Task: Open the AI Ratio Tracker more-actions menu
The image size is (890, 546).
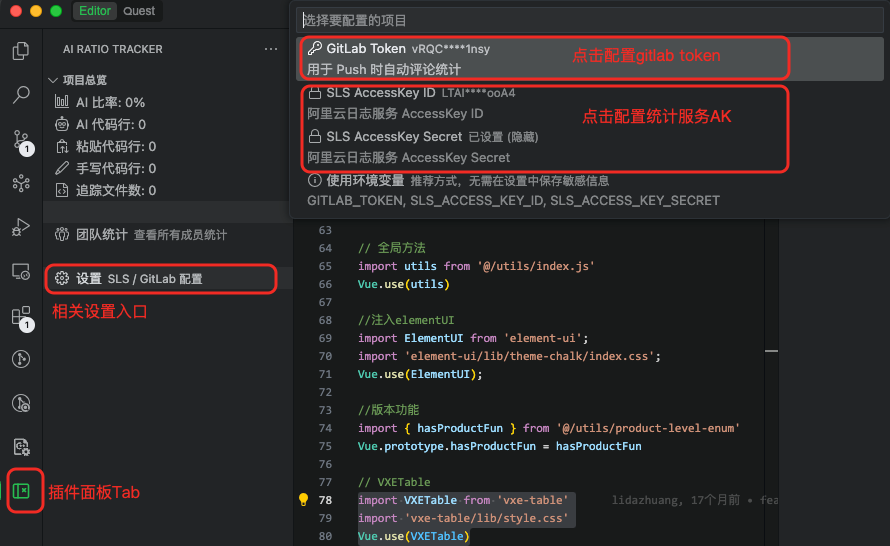Action: click(x=271, y=49)
